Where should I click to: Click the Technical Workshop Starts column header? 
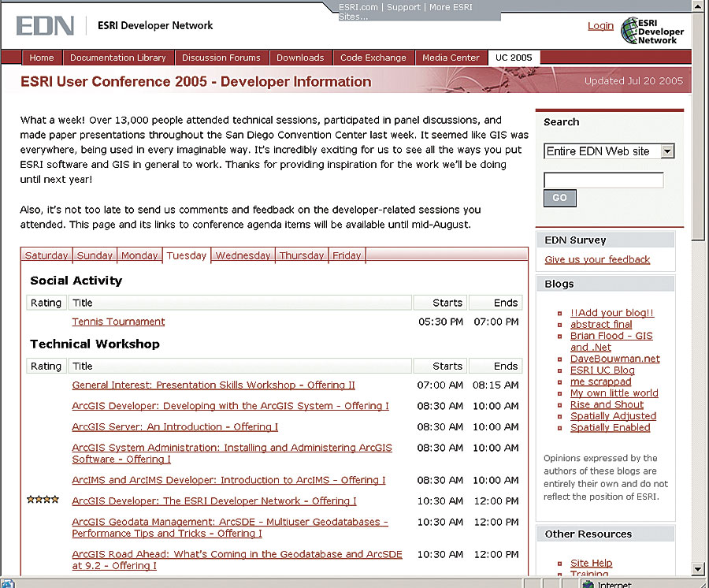pos(441,366)
